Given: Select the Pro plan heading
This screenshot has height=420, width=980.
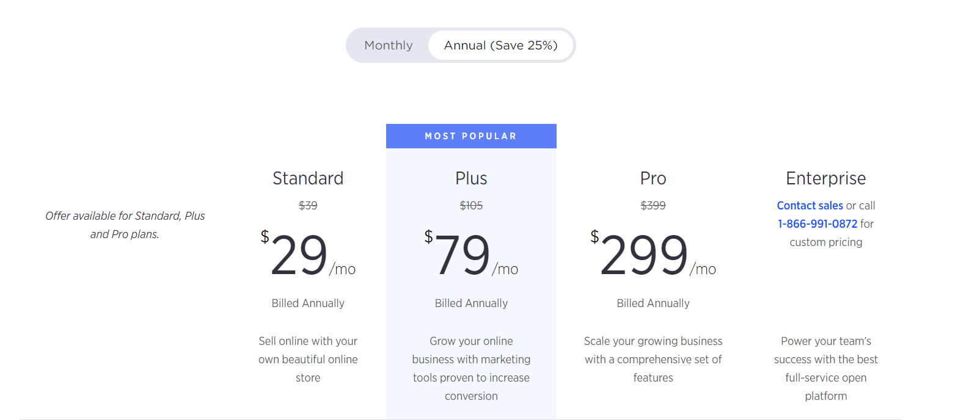Looking at the screenshot, I should click(x=653, y=178).
